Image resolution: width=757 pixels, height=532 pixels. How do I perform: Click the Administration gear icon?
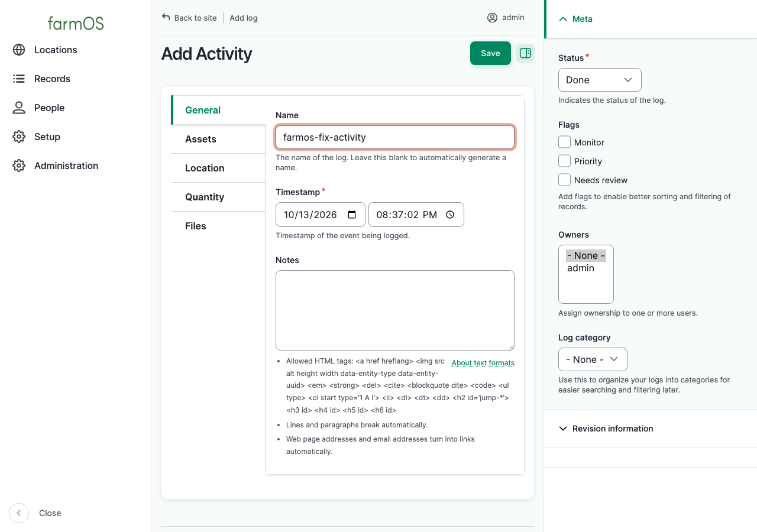tap(19, 166)
